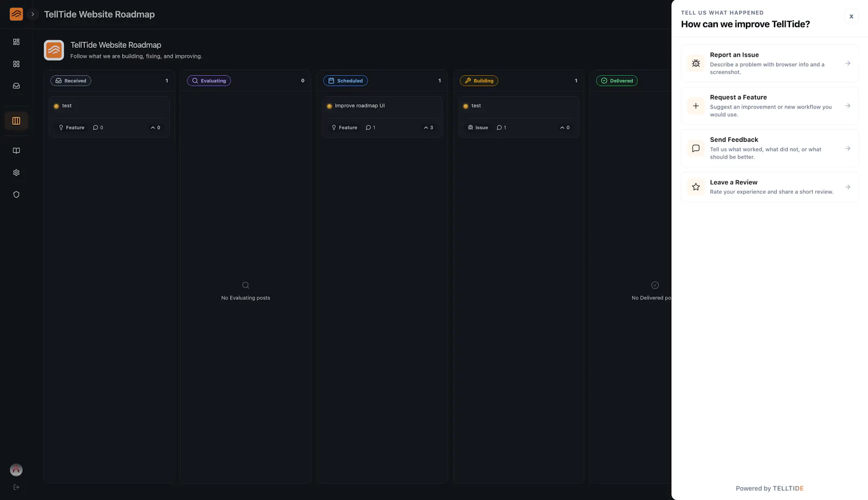The width and height of the screenshot is (868, 500).
Task: Expand the sidebar with the chevron arrow
Action: (33, 14)
